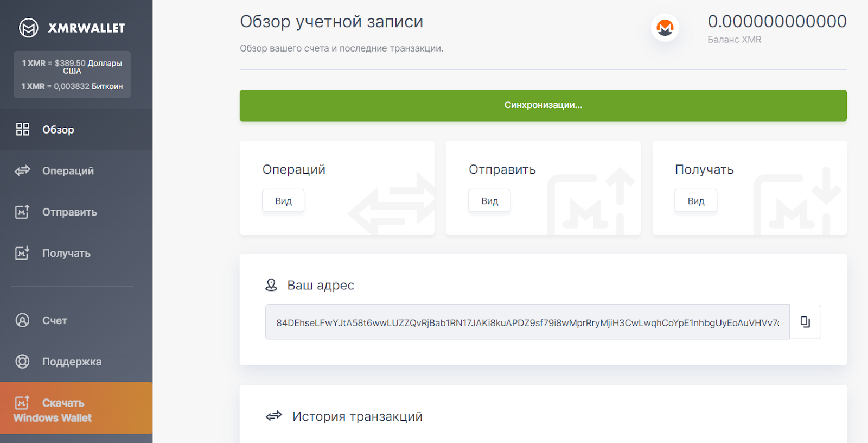The height and width of the screenshot is (443, 868).
Task: Click the Операций card title
Action: 294,170
